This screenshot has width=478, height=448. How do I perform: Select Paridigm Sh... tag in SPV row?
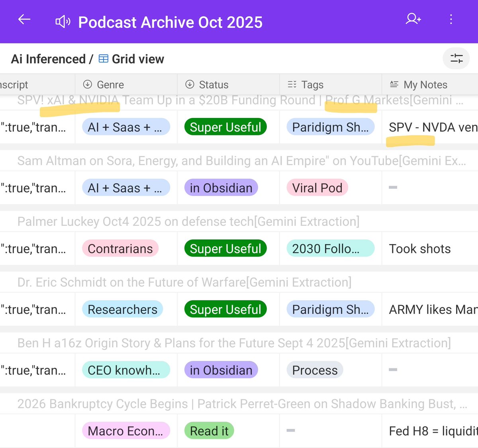point(331,127)
